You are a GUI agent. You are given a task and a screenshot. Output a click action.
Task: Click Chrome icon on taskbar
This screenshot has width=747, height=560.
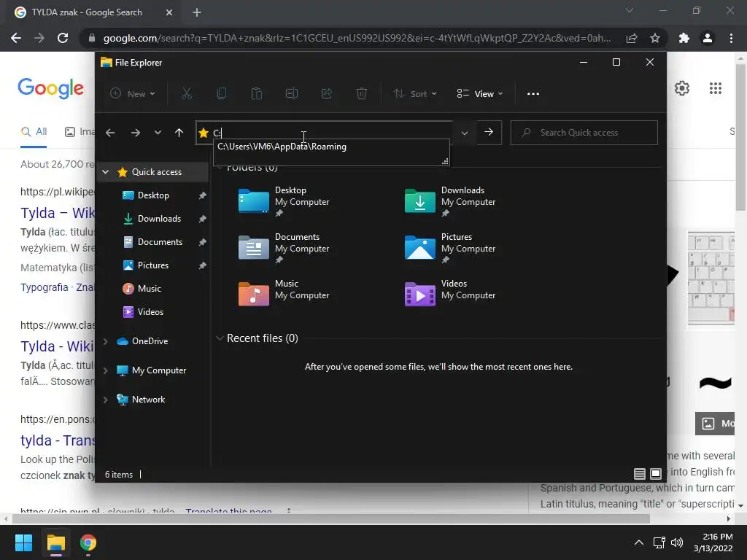tap(88, 542)
